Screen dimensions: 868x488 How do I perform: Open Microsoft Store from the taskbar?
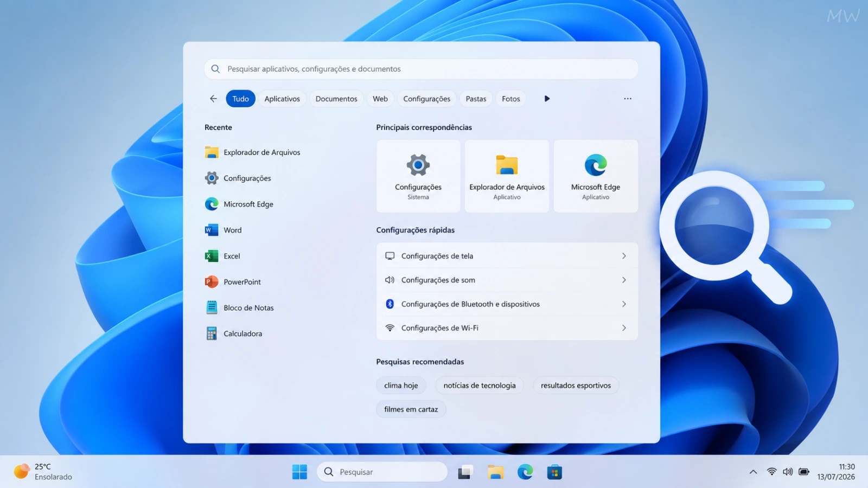coord(554,472)
